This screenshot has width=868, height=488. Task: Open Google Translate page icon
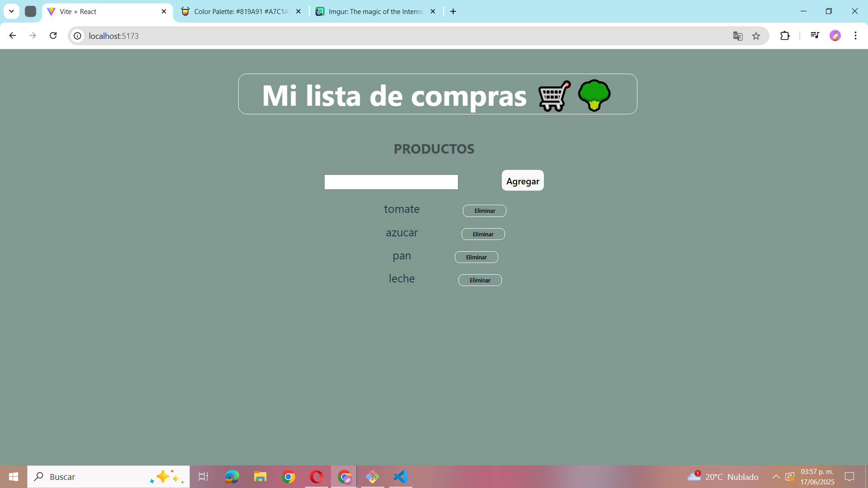pos(738,36)
